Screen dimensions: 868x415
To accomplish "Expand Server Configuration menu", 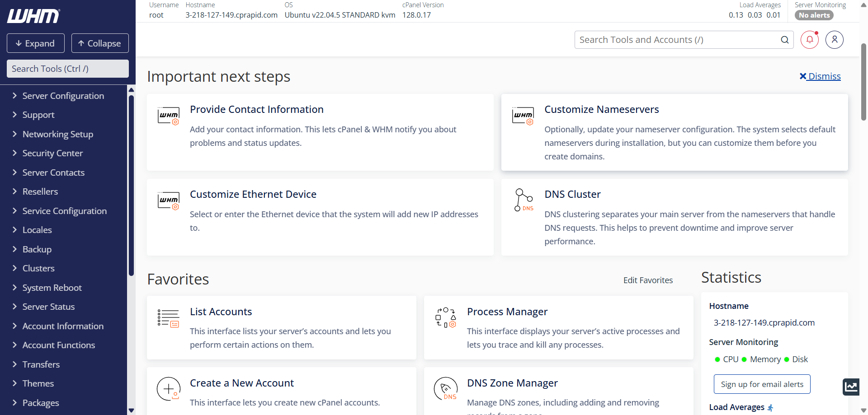I will click(x=63, y=96).
